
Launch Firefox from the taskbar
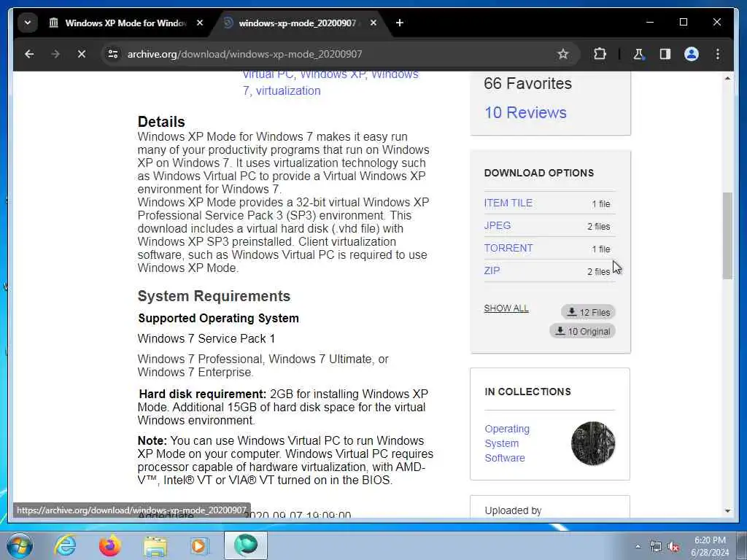coord(110,545)
